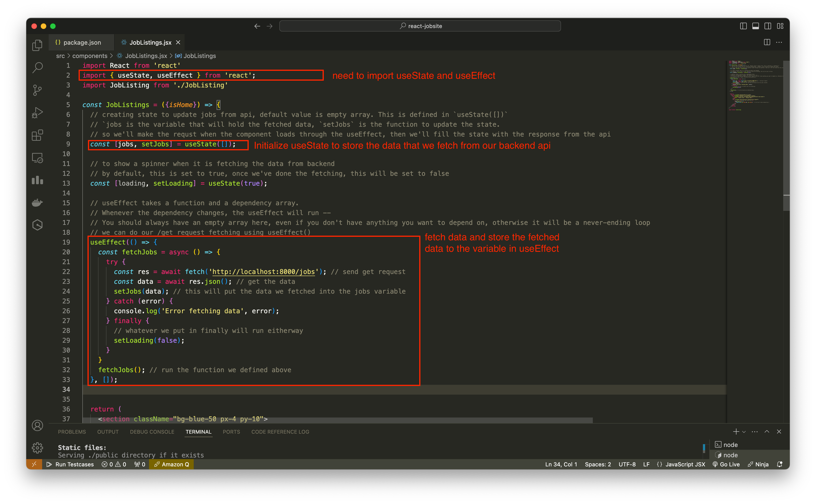Screen dimensions: 816x504
Task: Select the TERMINAL panel tab
Action: 198,432
